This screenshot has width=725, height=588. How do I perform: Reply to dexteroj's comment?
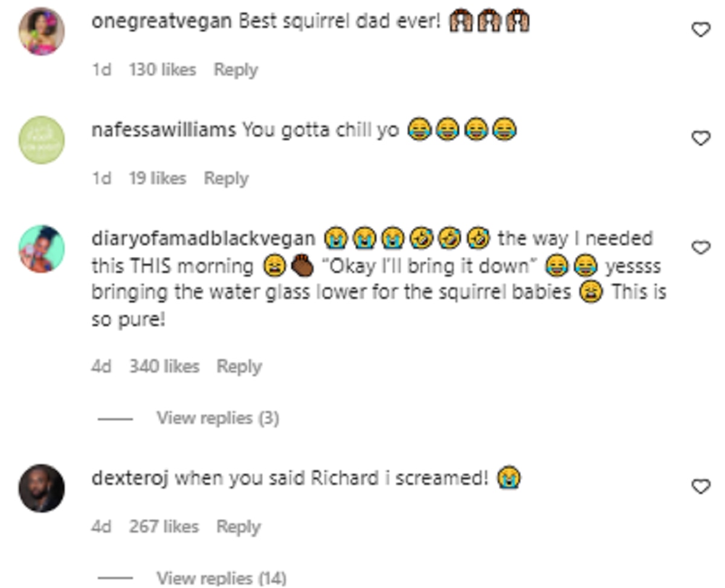coord(239,527)
